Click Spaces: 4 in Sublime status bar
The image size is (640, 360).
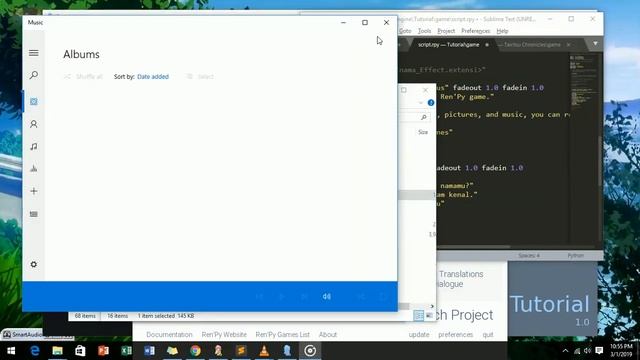click(529, 256)
